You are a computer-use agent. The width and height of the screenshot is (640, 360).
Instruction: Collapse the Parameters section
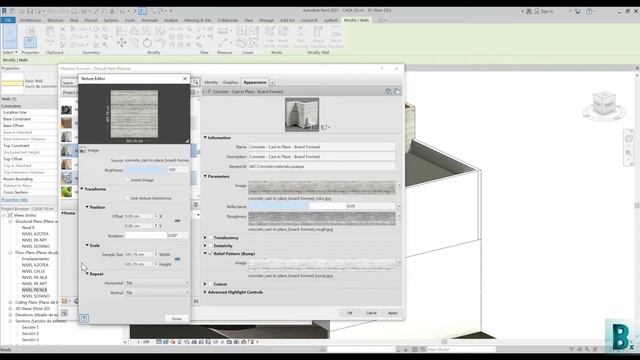tap(205, 176)
